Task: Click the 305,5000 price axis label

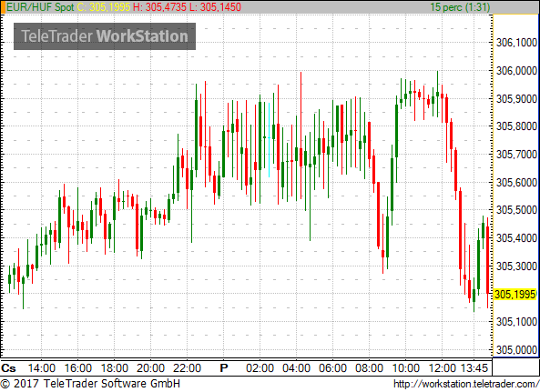Action: pos(516,210)
